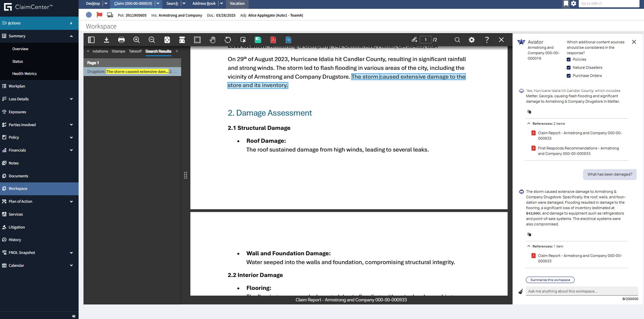Open viewer help question mark
The image size is (644, 319).
point(487,40)
